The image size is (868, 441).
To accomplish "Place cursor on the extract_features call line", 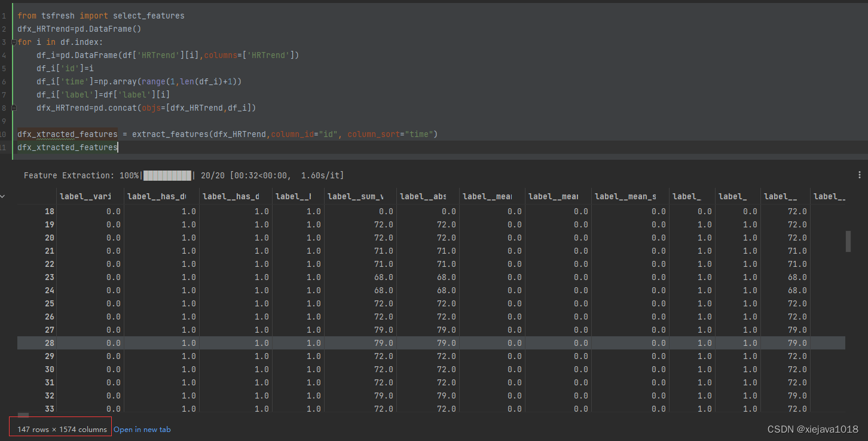I will click(228, 134).
